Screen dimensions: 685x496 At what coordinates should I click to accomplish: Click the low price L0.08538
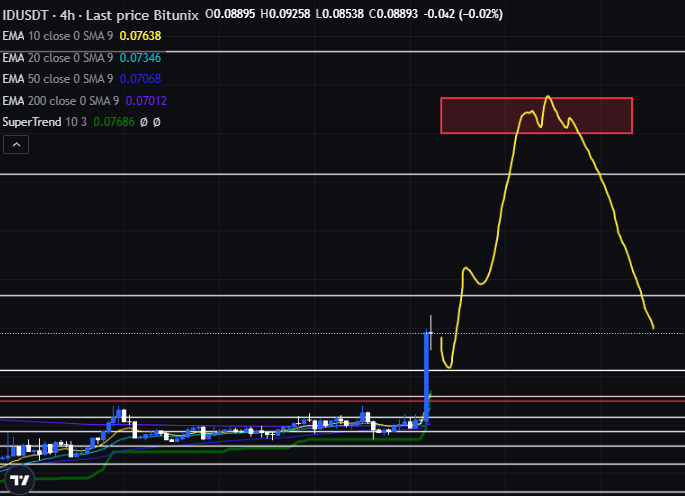(x=339, y=14)
